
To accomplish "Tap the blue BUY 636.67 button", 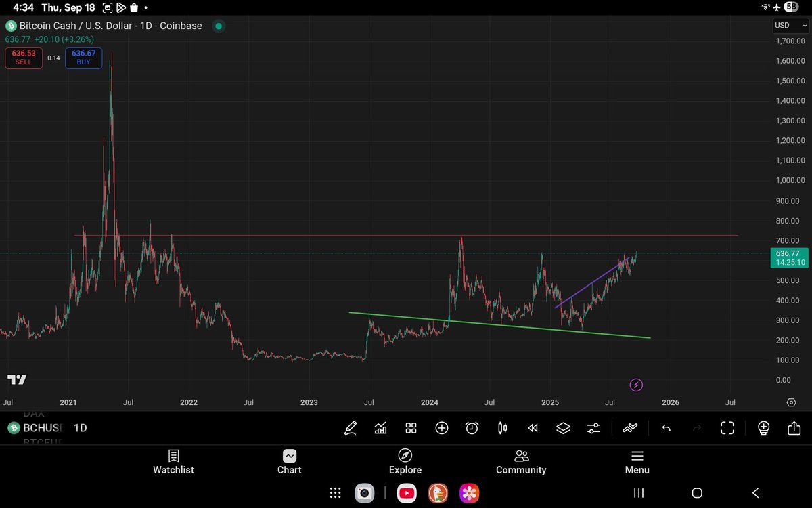I will (x=83, y=58).
